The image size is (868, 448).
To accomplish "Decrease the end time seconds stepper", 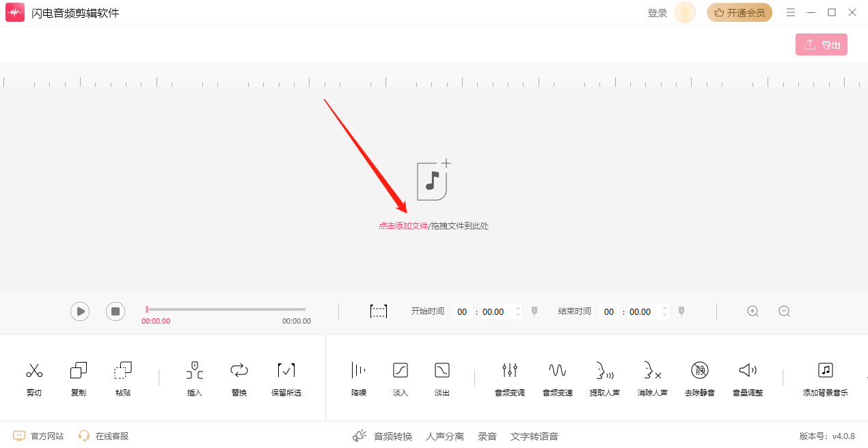I will 665,316.
